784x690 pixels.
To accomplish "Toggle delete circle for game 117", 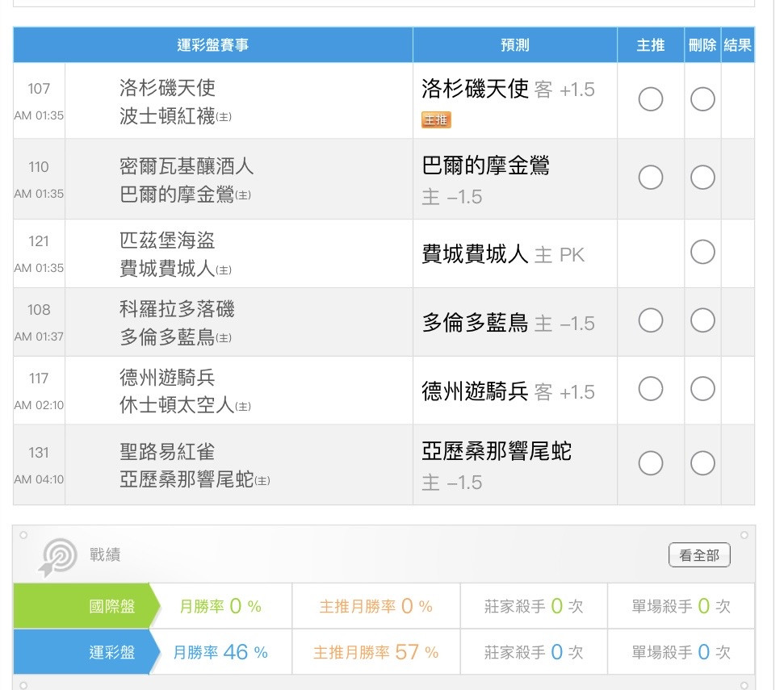I will 702,390.
